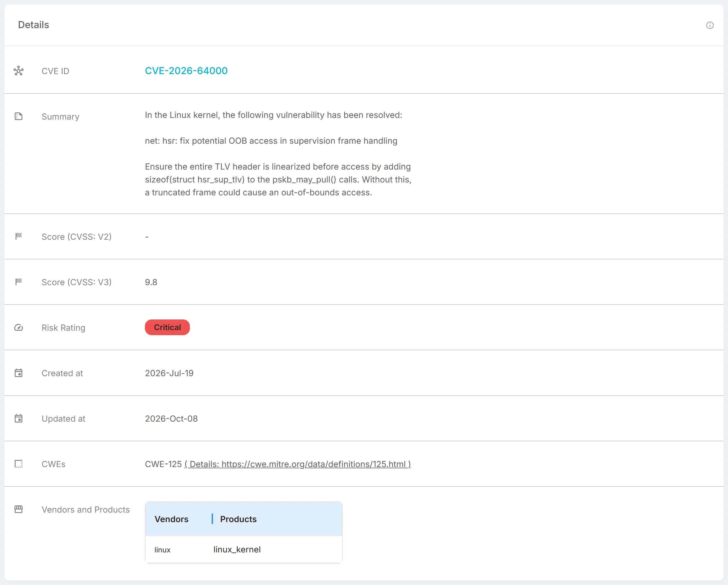Viewport: 728px width, 585px height.
Task: Click the 9.8 CVSS V3 score value
Action: [151, 282]
